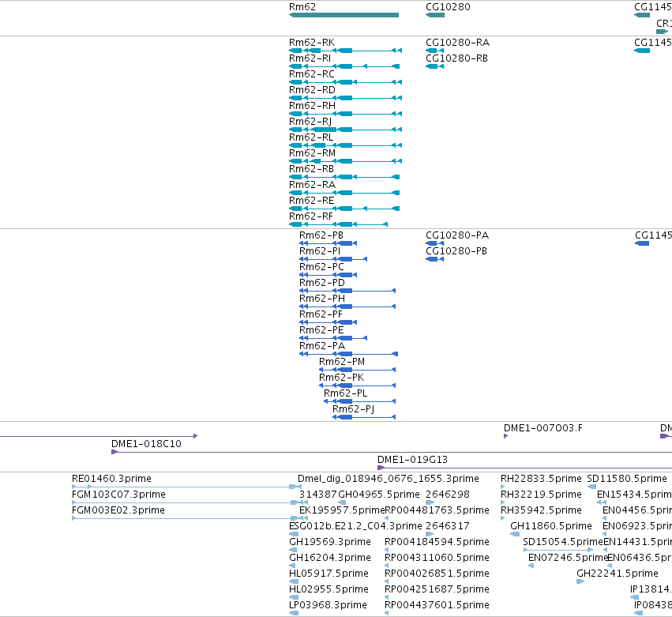This screenshot has width=672, height=617.
Task: Click the DME1-007003.F feature label
Action: tap(543, 428)
